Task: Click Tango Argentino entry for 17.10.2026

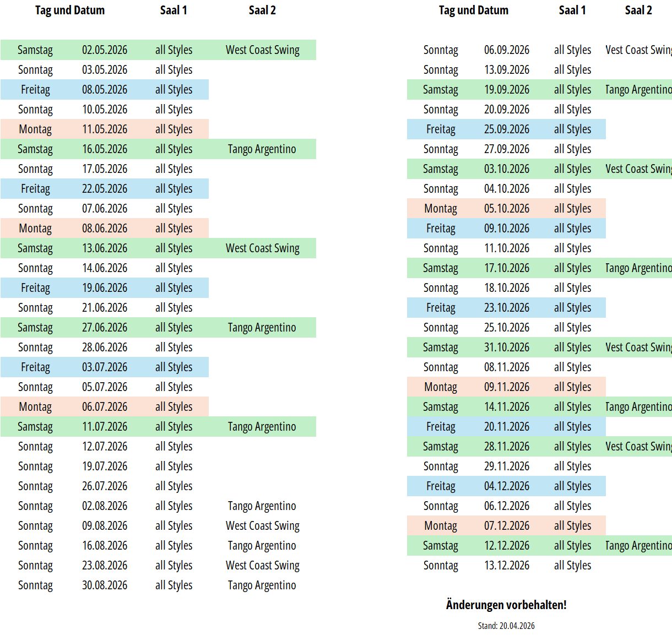Action: 638,268
